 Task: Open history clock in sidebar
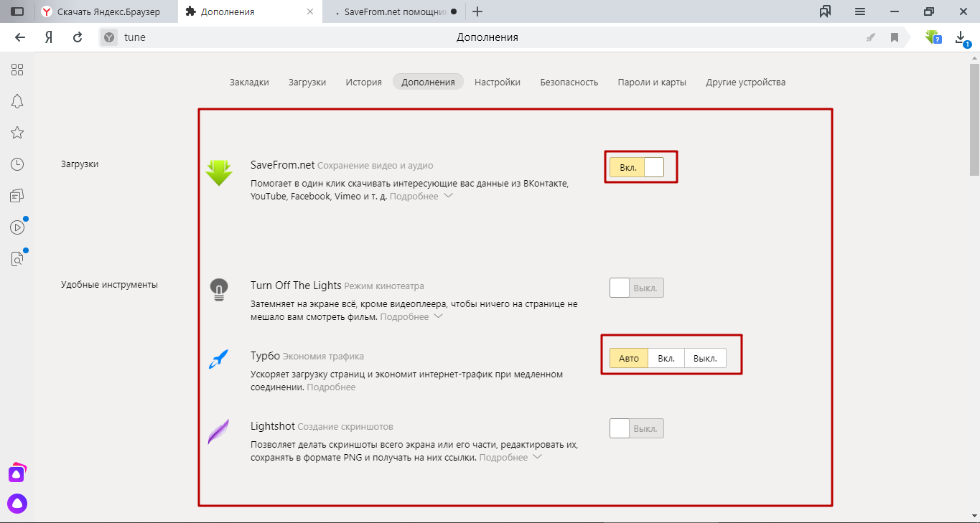[17, 164]
